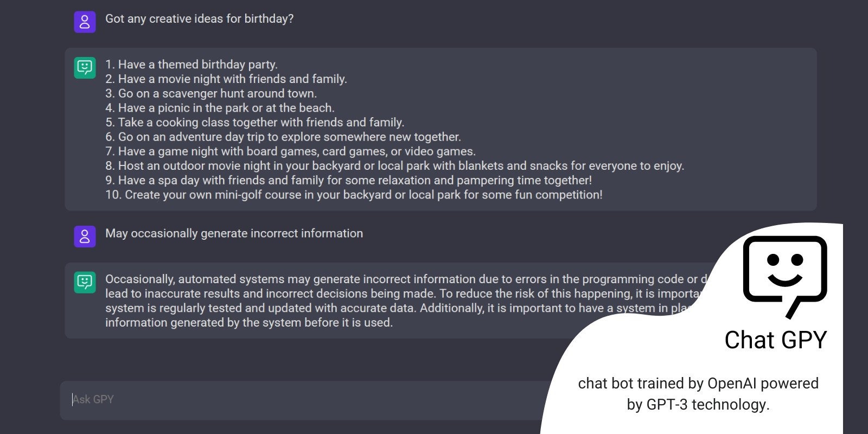Click the green bot icon beside birthday list

pos(85,68)
